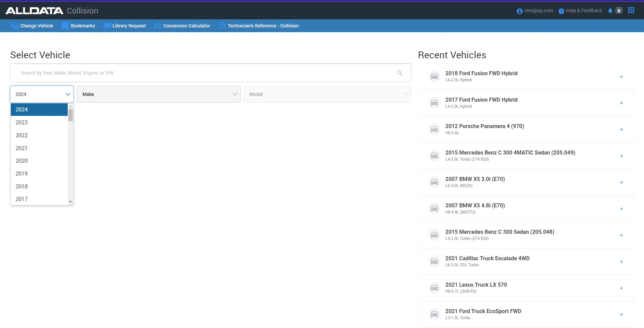Click Help & Feedback link
The height and width of the screenshot is (328, 644).
[584, 11]
